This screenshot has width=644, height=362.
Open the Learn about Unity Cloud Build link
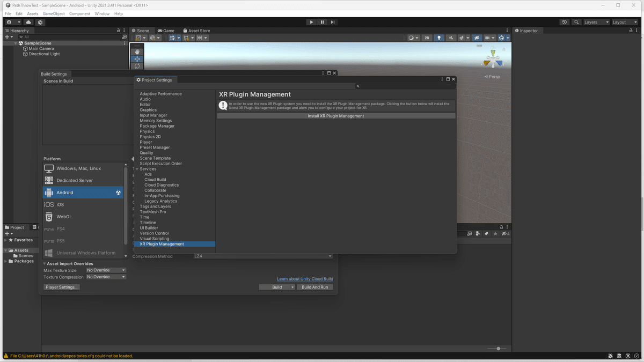(x=305, y=279)
